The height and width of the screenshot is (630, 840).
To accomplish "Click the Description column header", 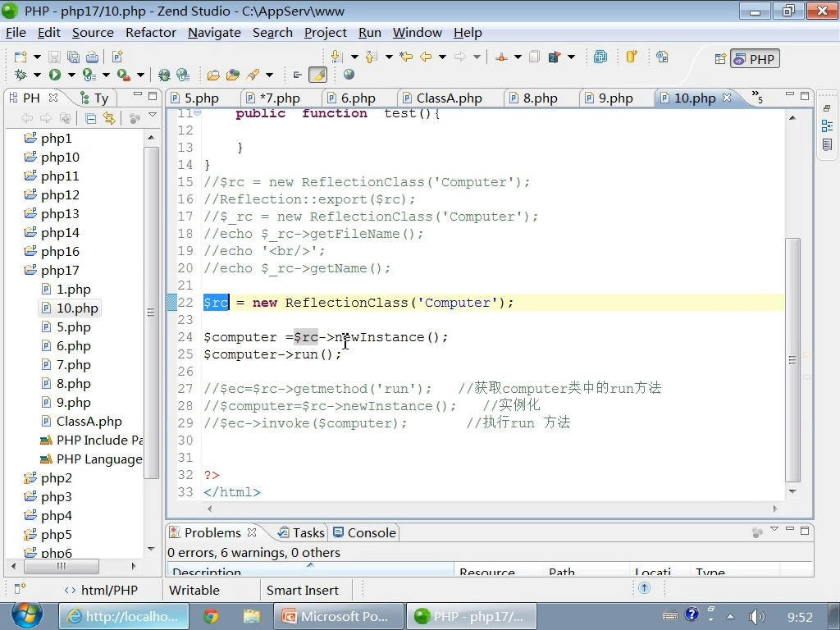I will (311, 570).
